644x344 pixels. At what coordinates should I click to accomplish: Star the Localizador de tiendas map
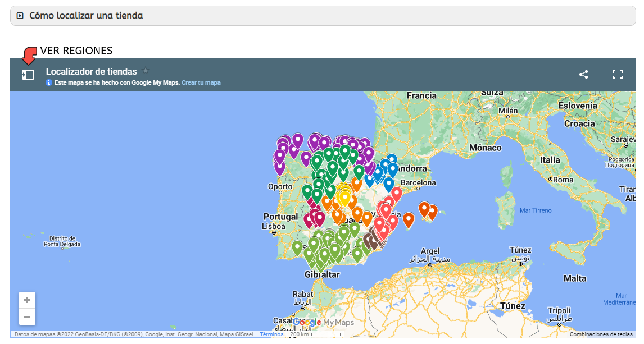(146, 71)
